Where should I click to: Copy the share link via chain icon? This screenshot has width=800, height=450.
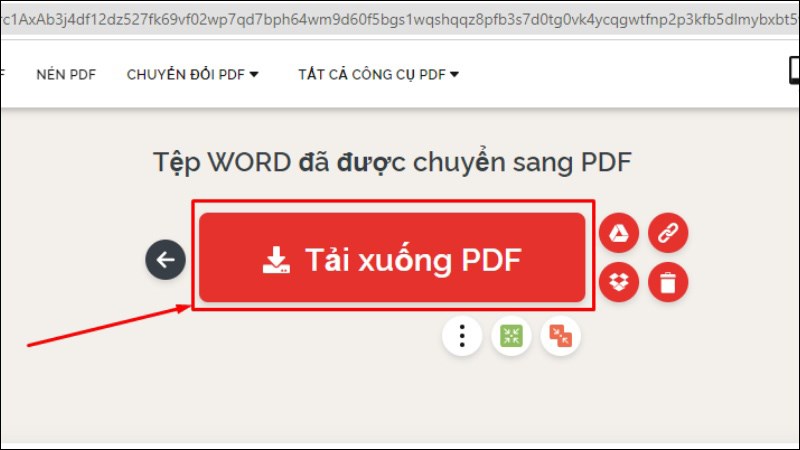(668, 233)
